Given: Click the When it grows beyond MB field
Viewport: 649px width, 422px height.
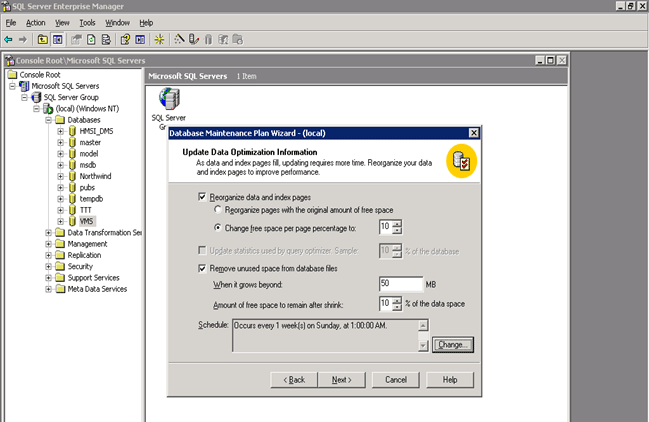Looking at the screenshot, I should coord(401,284).
